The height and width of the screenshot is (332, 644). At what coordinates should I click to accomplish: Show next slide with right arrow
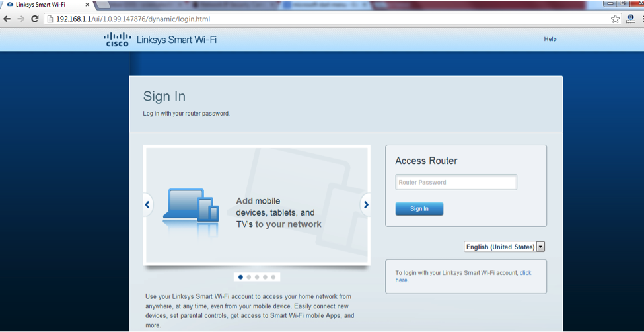pos(365,204)
